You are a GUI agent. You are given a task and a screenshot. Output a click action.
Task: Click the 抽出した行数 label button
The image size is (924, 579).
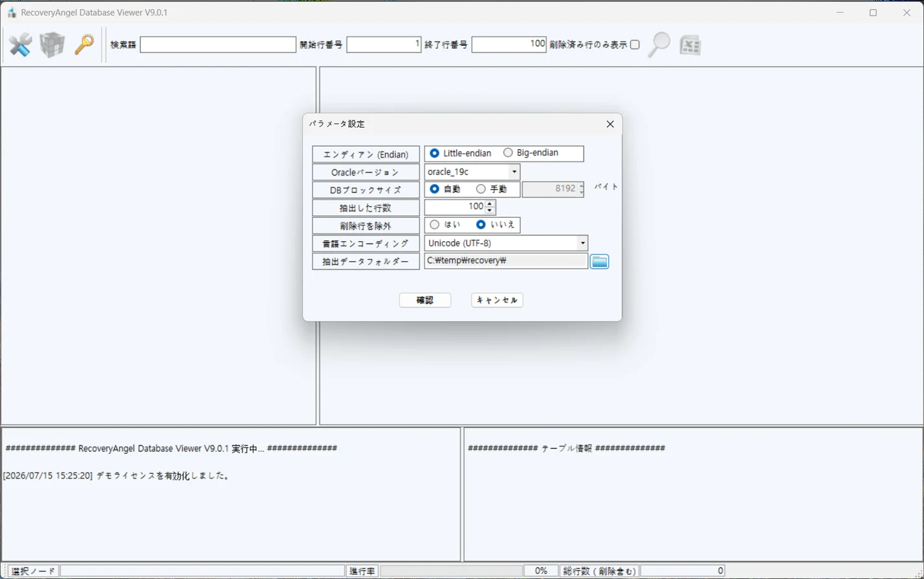coord(366,207)
